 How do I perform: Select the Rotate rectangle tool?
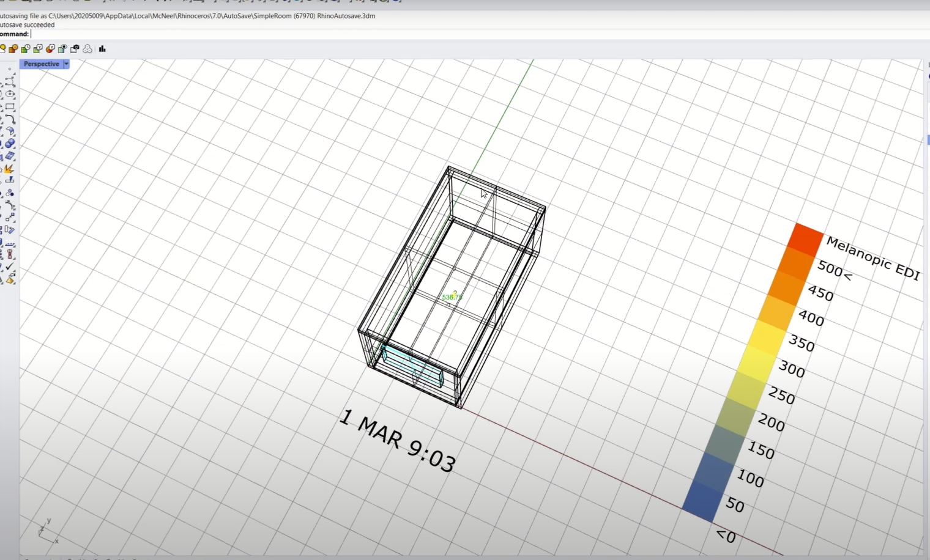[x=10, y=230]
